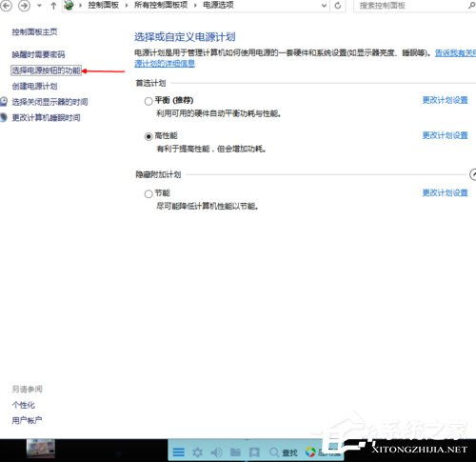Click the 查找 search button
476x462 pixels.
tap(283, 452)
